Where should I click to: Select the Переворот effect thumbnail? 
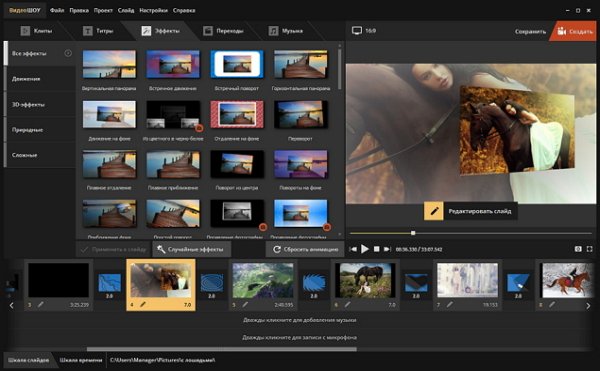[x=300, y=114]
